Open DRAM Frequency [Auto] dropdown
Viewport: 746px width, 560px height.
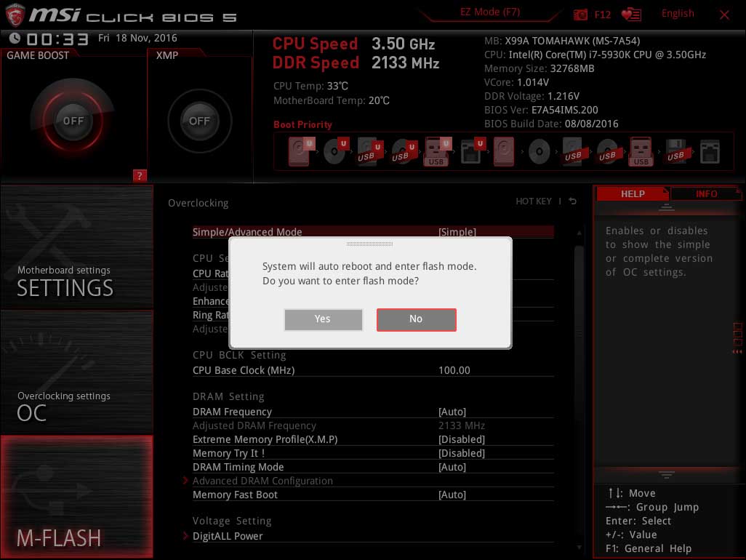point(452,412)
